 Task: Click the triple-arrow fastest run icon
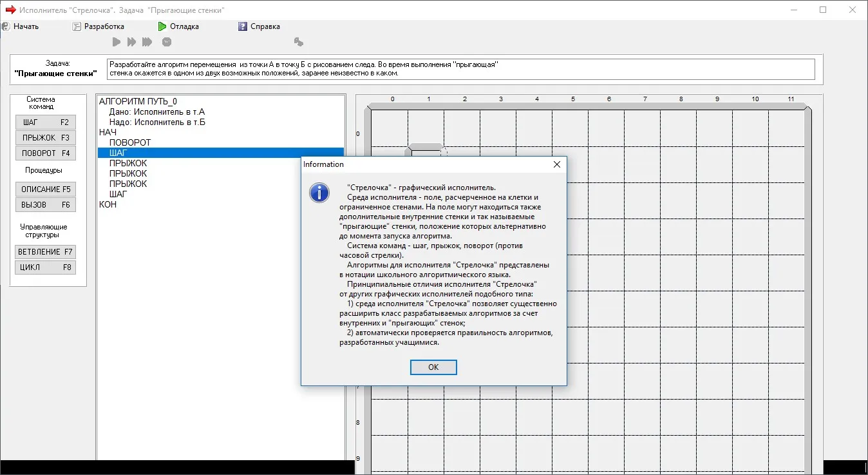[147, 42]
